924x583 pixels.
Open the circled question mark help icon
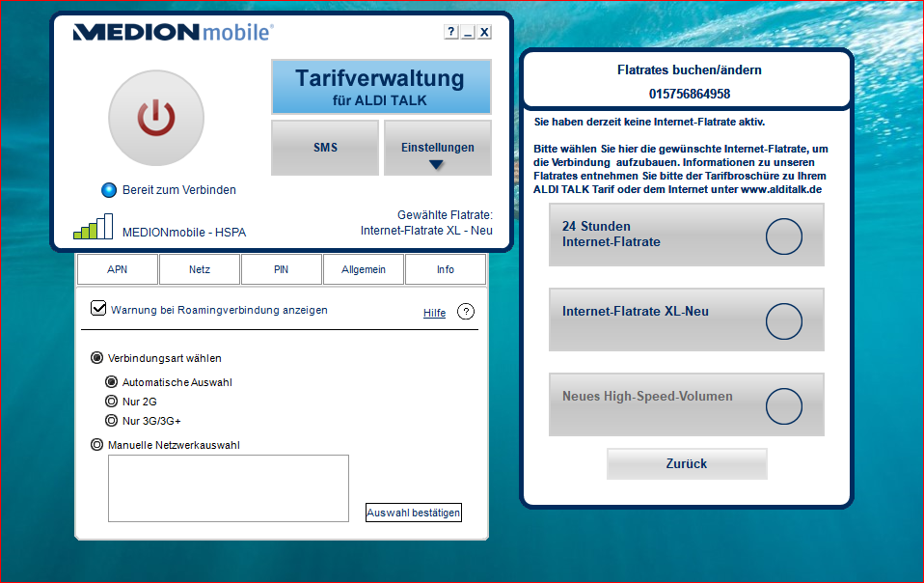[x=466, y=312]
